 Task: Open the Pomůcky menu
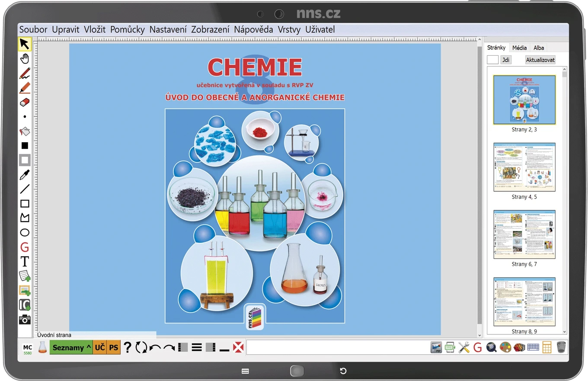pos(128,30)
